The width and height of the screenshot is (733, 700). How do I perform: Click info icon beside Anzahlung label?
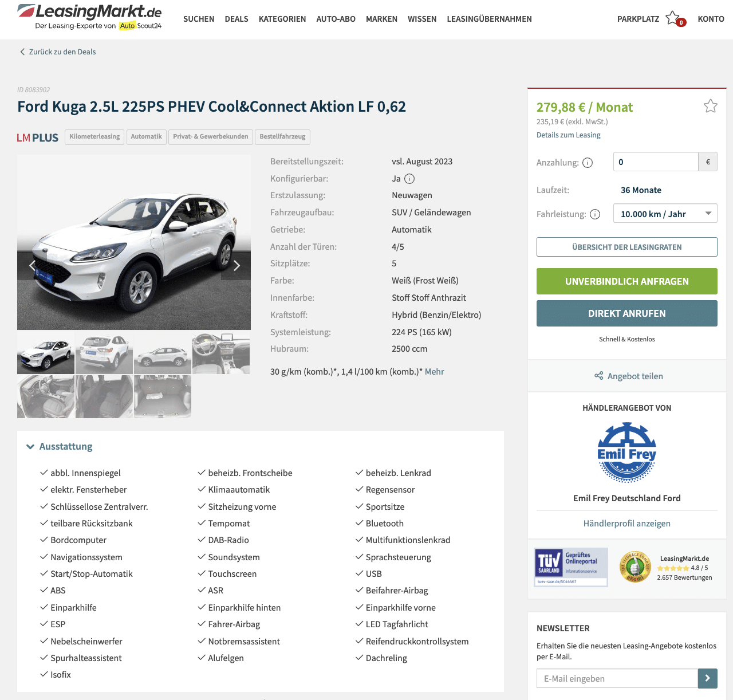(x=588, y=163)
